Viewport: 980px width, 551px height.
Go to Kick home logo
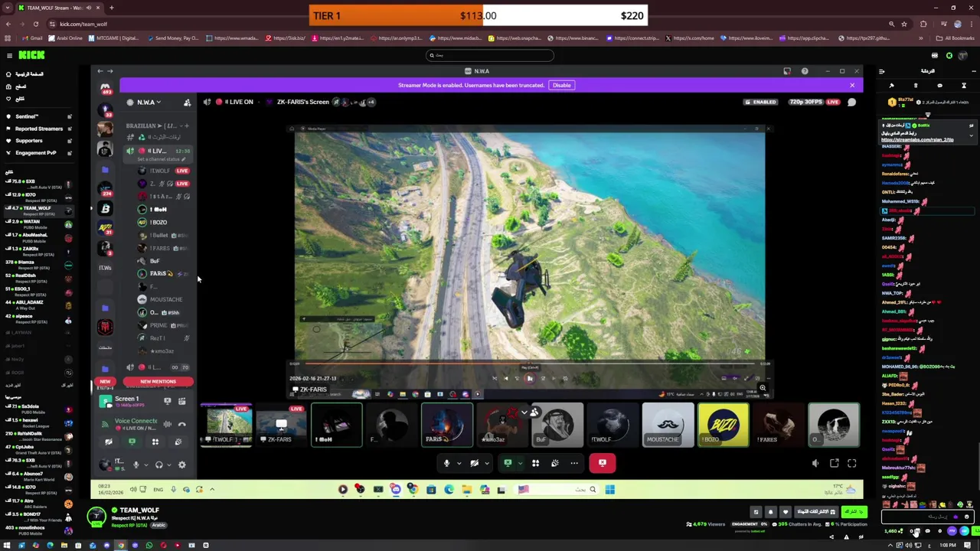click(32, 55)
